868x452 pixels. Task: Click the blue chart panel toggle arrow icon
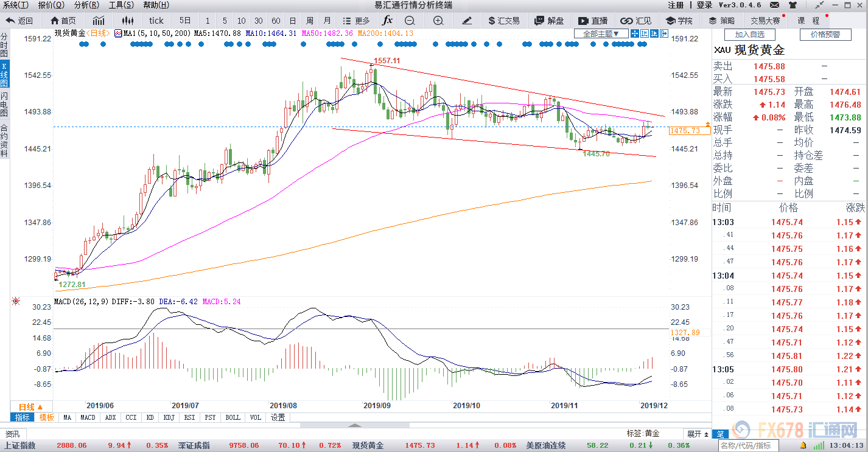[663, 33]
